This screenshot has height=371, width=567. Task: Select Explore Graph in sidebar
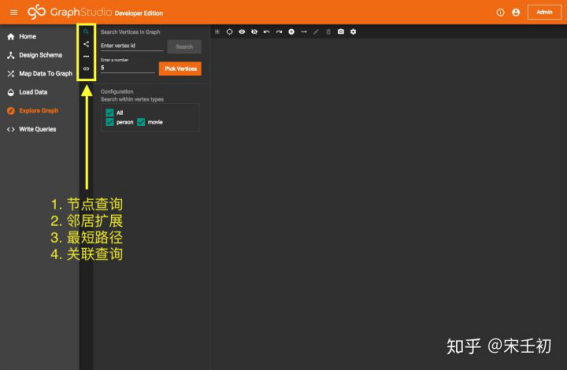pyautogui.click(x=33, y=111)
